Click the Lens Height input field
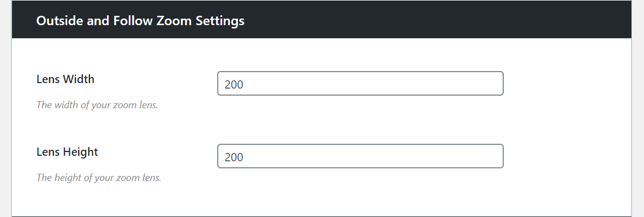This screenshot has height=217, width=644. pos(360,156)
